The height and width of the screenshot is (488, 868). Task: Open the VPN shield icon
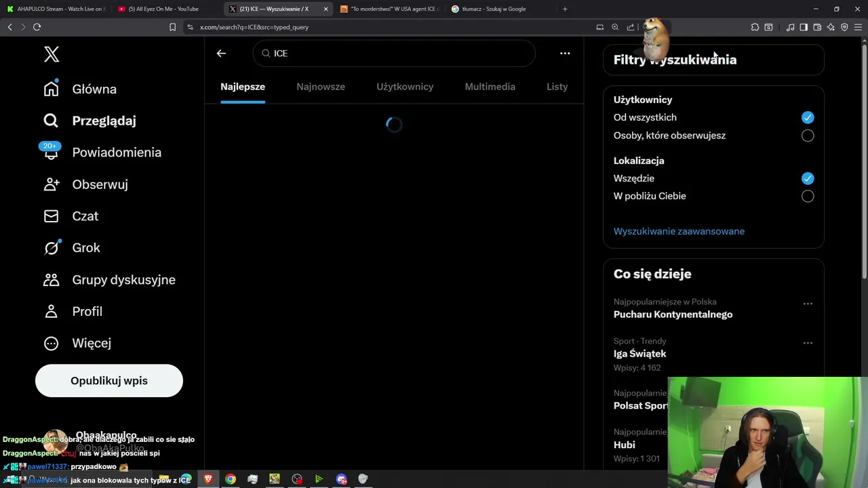click(844, 27)
